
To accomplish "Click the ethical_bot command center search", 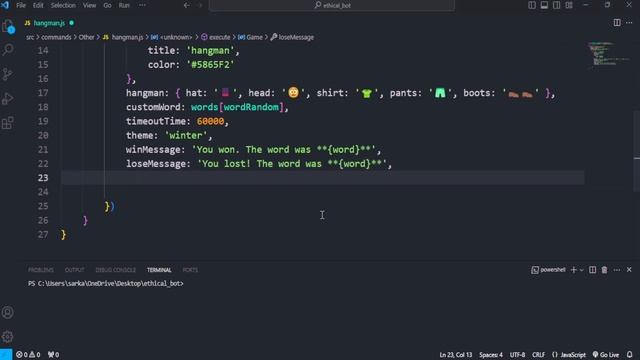I will pyautogui.click(x=332, y=5).
